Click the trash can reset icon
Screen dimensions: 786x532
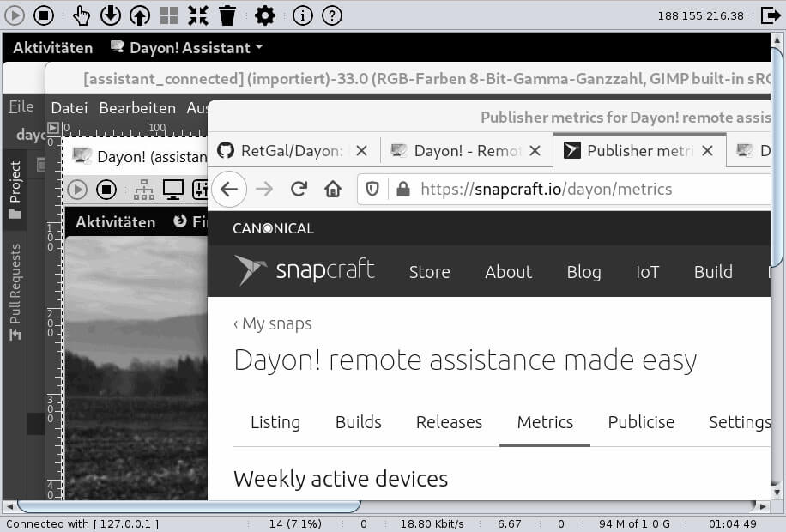[227, 15]
